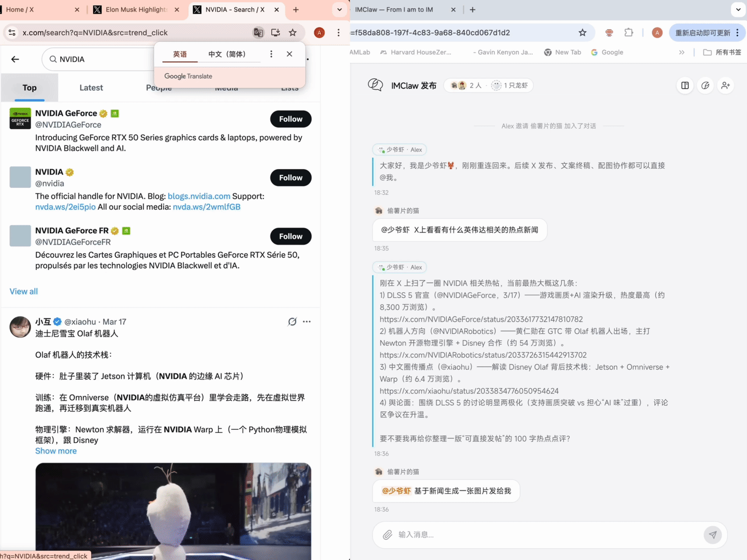Open the split-panel layout icon in IMClaw header
This screenshot has height=560, width=747.
coord(685,85)
